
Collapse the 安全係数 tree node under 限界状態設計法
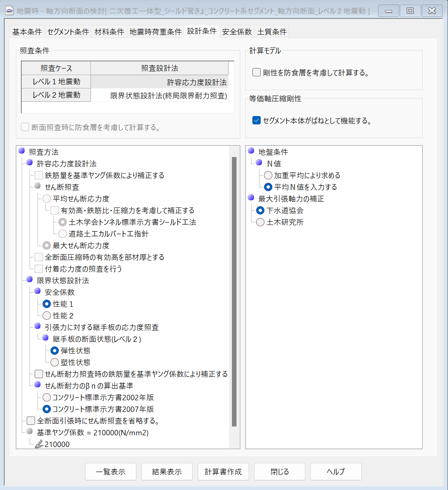[38, 291]
